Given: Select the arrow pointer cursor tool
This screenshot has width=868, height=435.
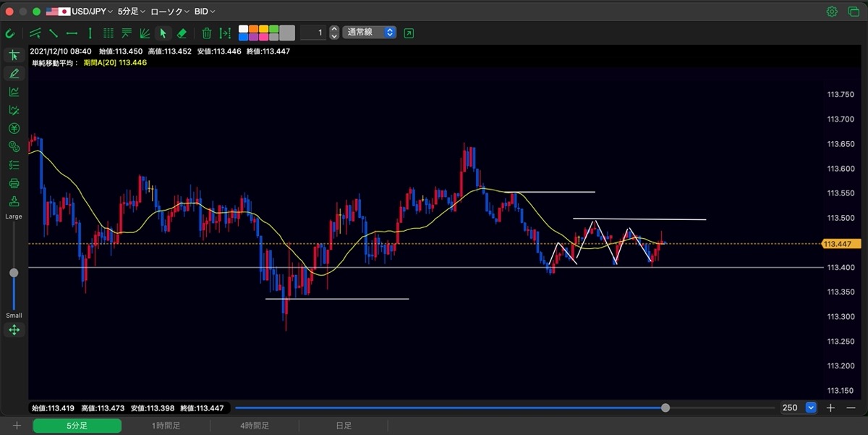Looking at the screenshot, I should tap(163, 33).
